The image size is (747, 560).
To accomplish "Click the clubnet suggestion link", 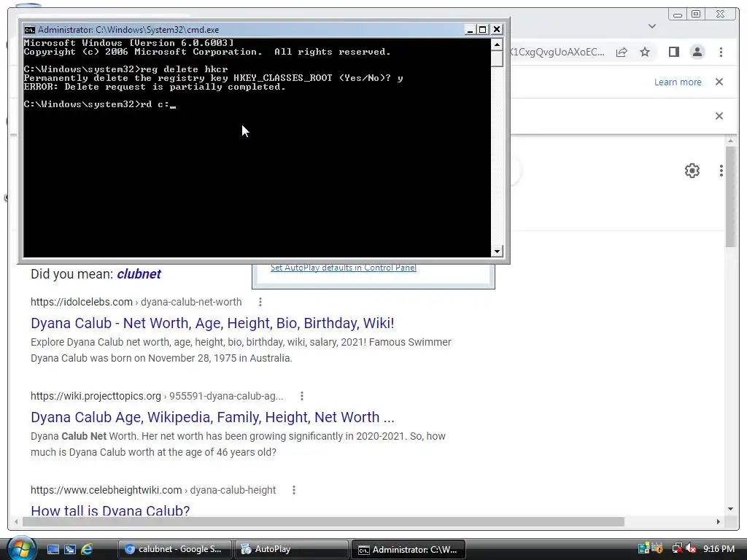I will pos(139,274).
